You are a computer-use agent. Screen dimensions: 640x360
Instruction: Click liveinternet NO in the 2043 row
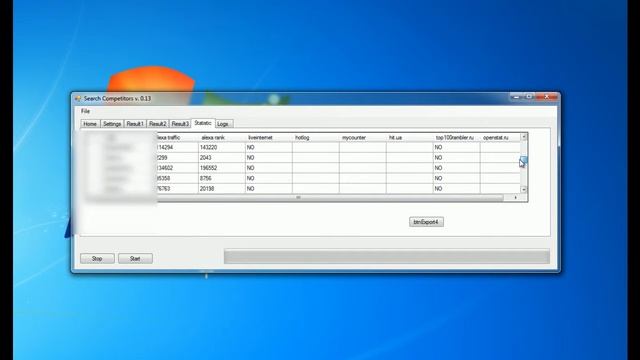(268, 158)
